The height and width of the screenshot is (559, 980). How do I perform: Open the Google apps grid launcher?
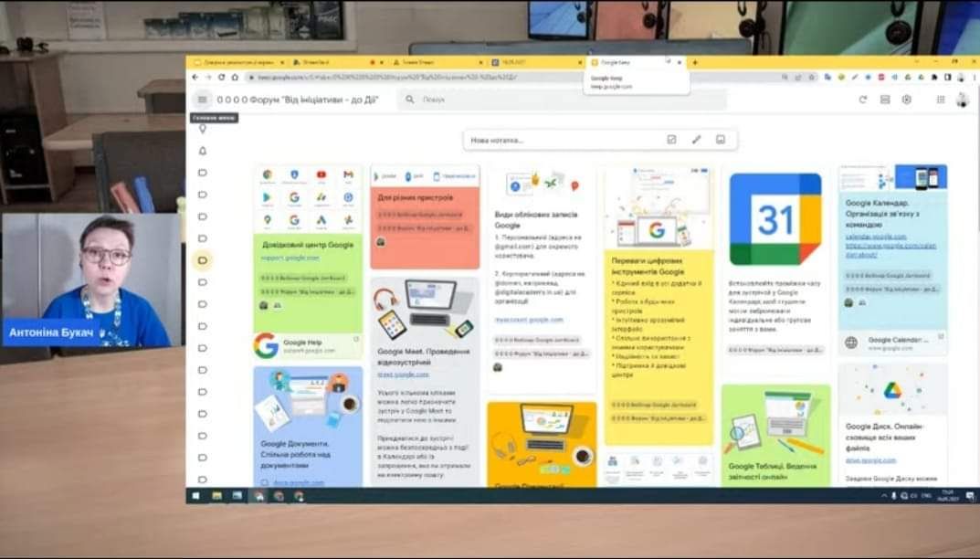941,100
